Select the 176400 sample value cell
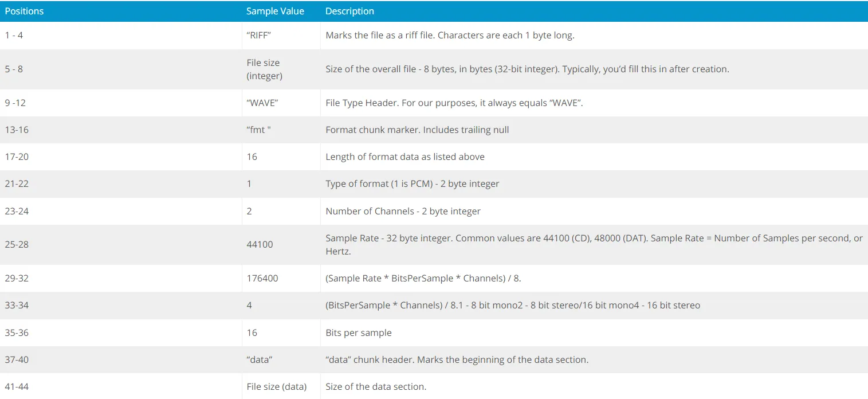 coord(262,278)
